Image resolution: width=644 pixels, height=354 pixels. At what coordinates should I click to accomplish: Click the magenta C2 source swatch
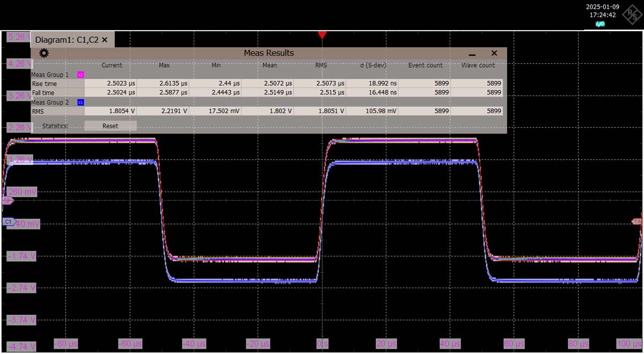pyautogui.click(x=80, y=75)
